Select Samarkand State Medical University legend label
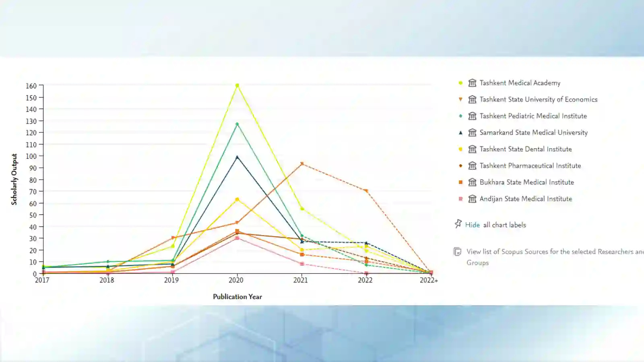 tap(534, 132)
